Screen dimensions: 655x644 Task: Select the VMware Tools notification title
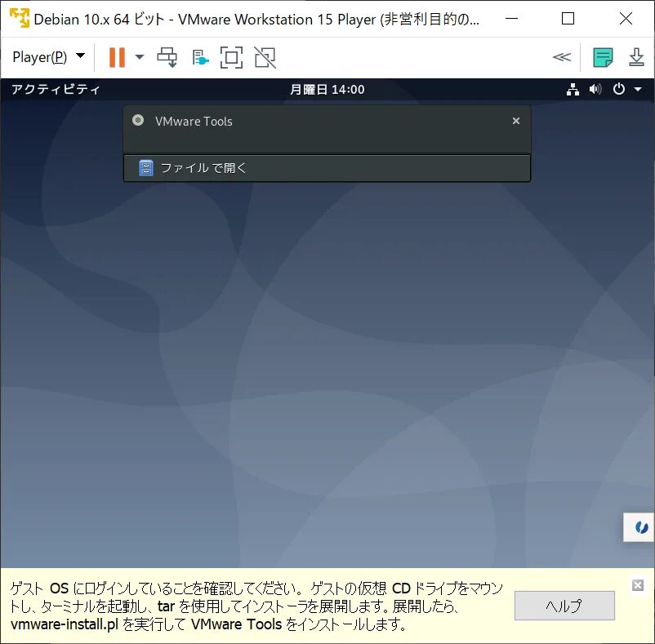pos(194,122)
